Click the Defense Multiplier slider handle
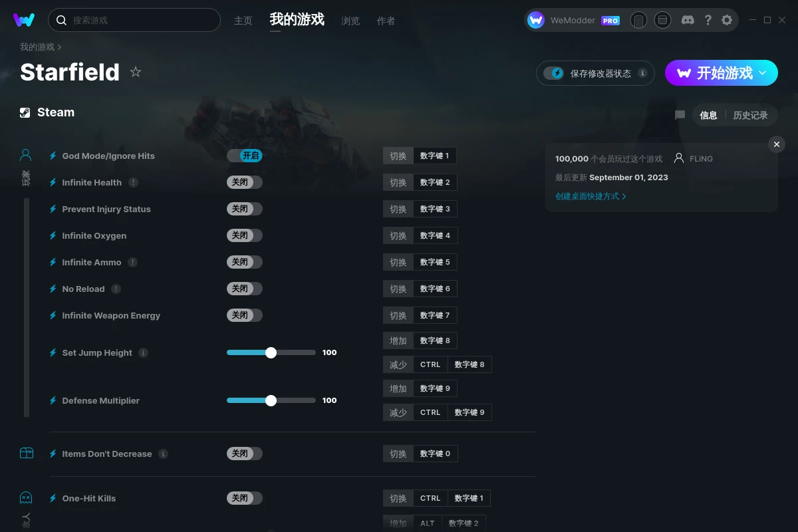 271,400
